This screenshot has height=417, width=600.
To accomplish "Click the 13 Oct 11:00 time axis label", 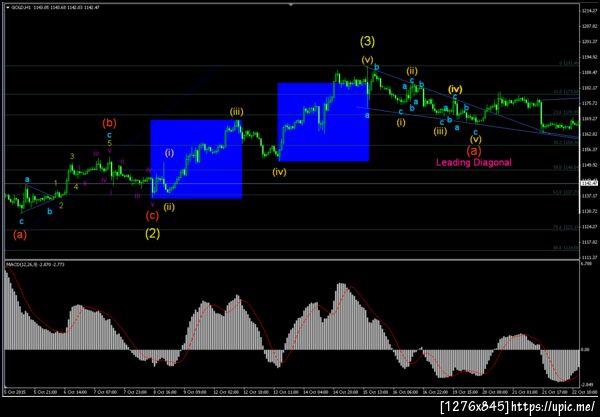I will (x=285, y=392).
